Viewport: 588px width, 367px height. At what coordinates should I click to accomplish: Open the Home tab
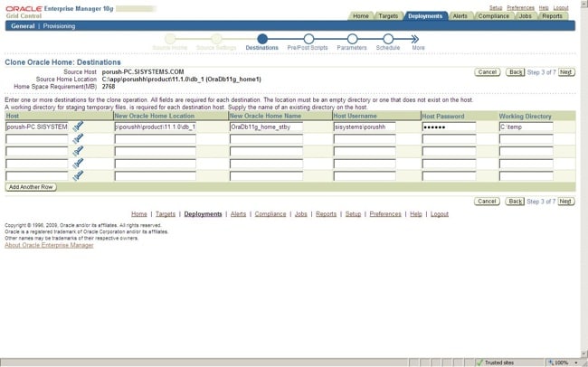[360, 16]
